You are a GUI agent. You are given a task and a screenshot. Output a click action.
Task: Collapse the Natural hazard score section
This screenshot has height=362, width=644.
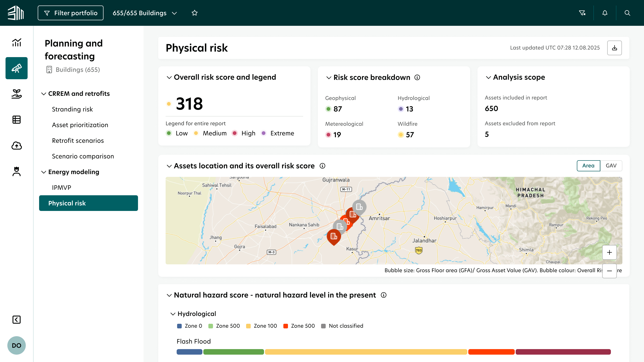pyautogui.click(x=169, y=295)
